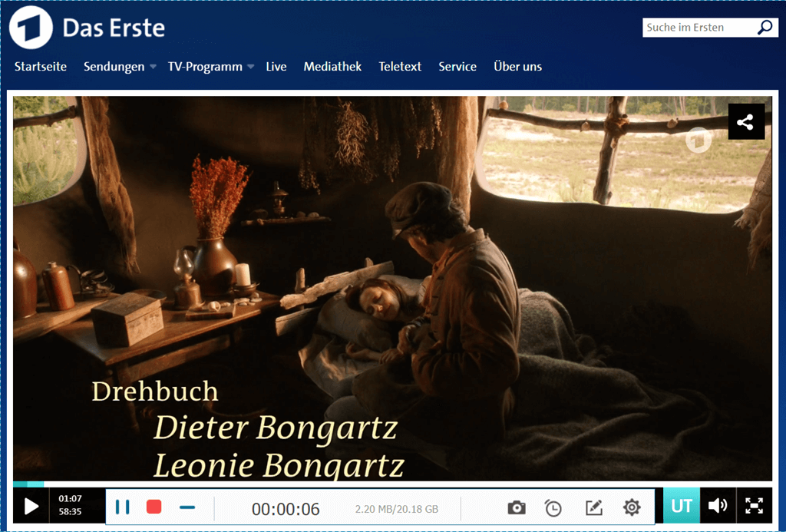Click the search magnifier icon
Screen dimensions: 786x532
(x=765, y=27)
